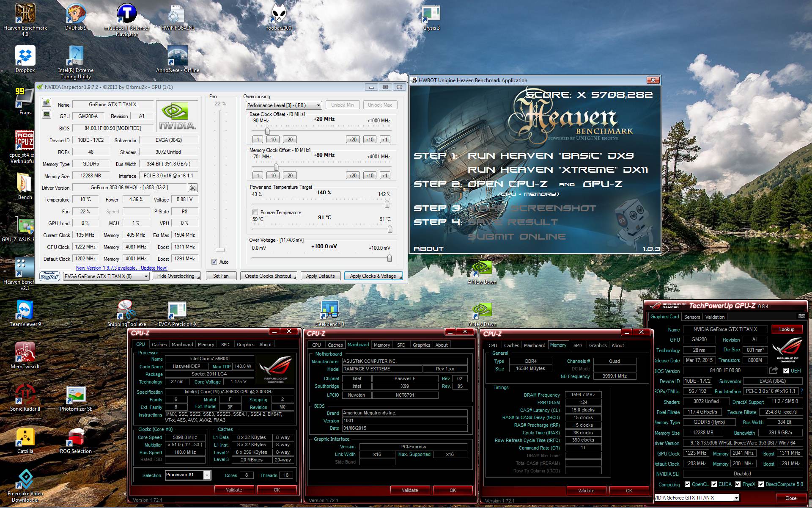The width and height of the screenshot is (812, 508).
Task: Adjust Over Voltage slider handle
Action: (390, 258)
